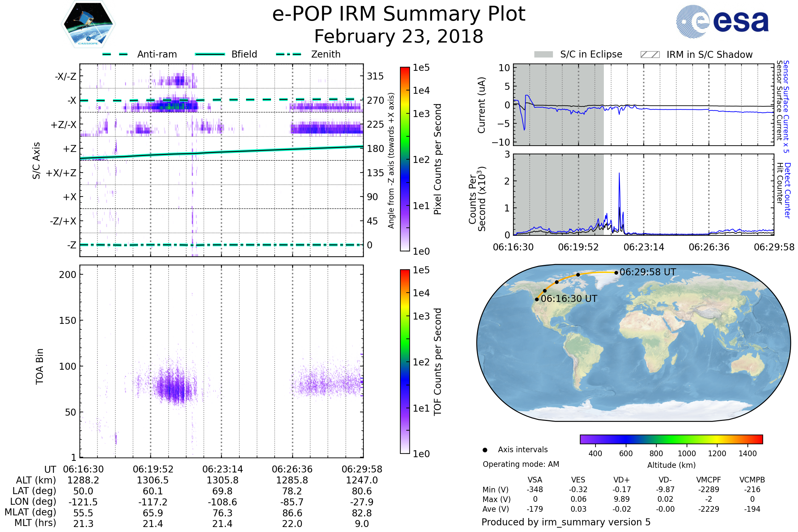The image size is (798, 532).
Task: Click the tall Detect Counter spike peak
Action: coord(619,174)
